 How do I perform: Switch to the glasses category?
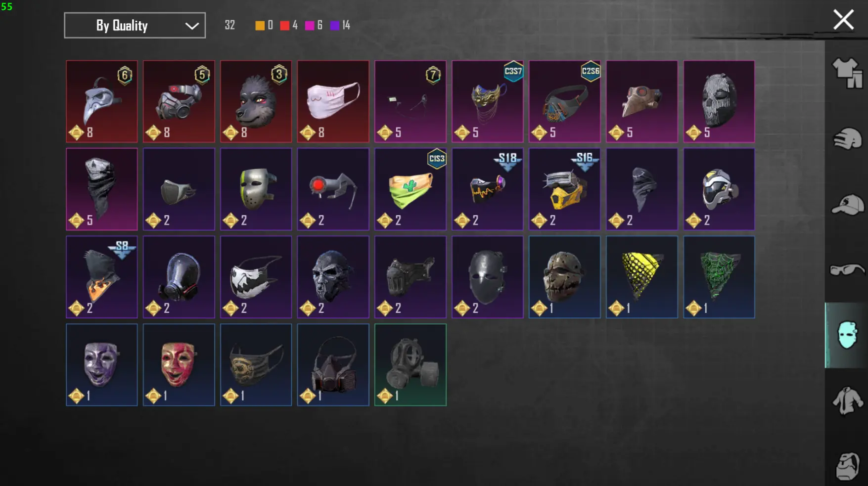(x=847, y=270)
